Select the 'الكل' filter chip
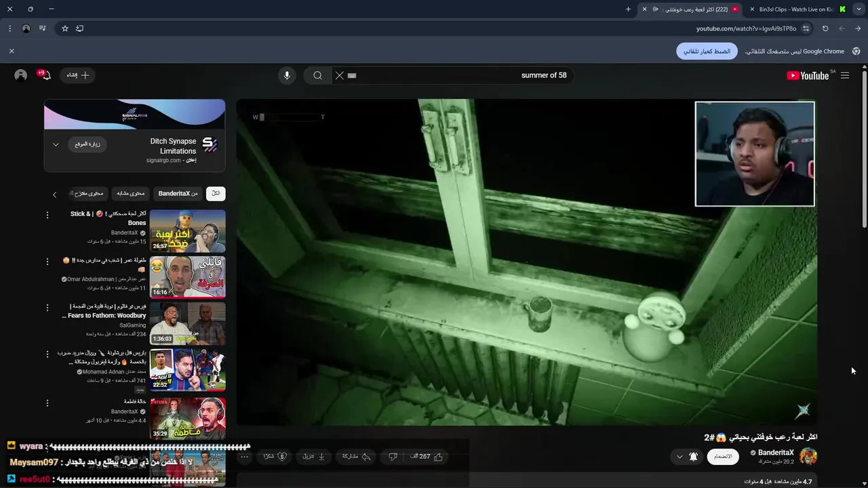This screenshot has width=868, height=488. [x=216, y=194]
